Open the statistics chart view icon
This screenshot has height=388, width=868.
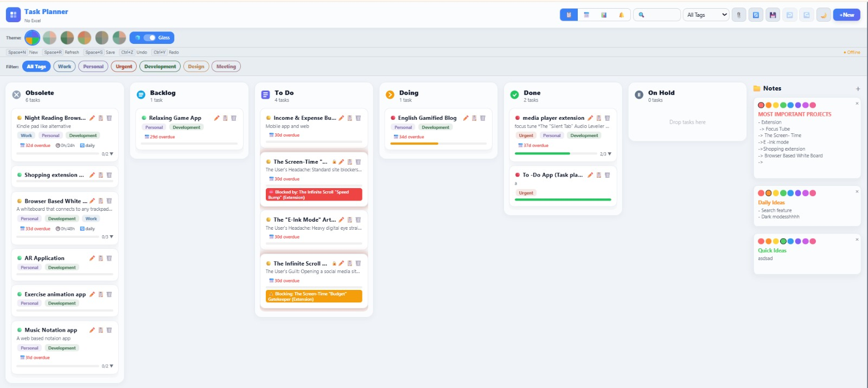coord(604,15)
